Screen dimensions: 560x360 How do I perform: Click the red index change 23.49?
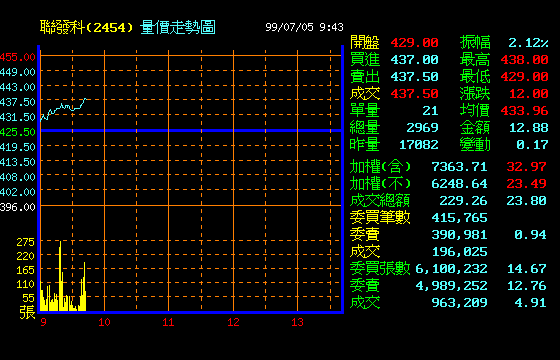526,184
